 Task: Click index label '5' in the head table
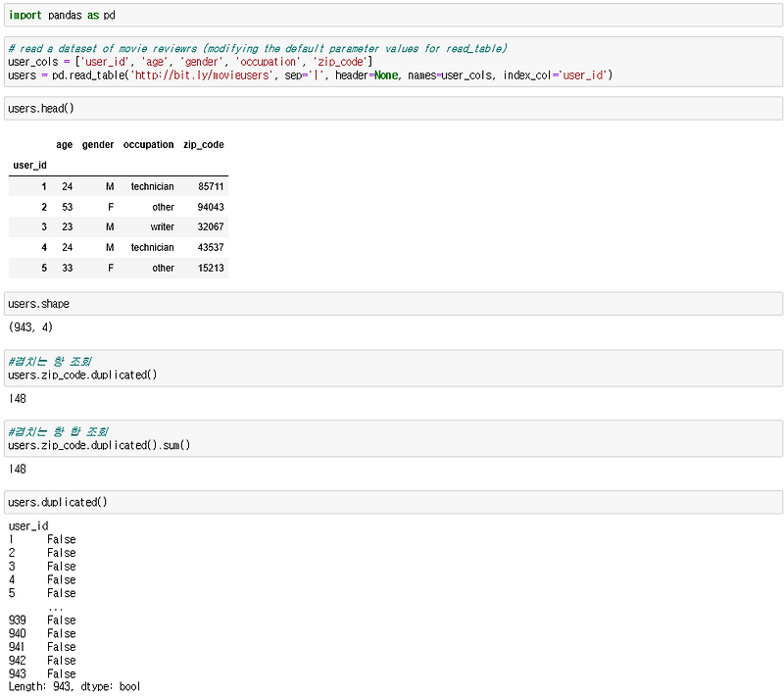click(x=44, y=268)
